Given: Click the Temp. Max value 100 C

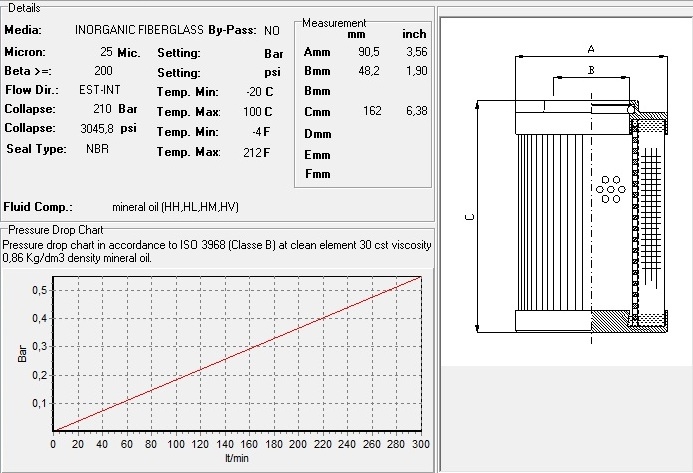Looking at the screenshot, I should (258, 111).
